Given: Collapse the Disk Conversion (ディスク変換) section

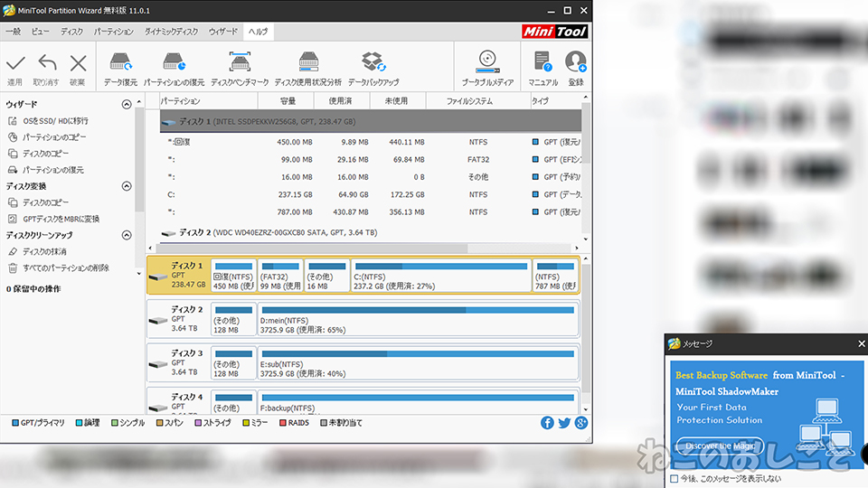Looking at the screenshot, I should coord(127,186).
